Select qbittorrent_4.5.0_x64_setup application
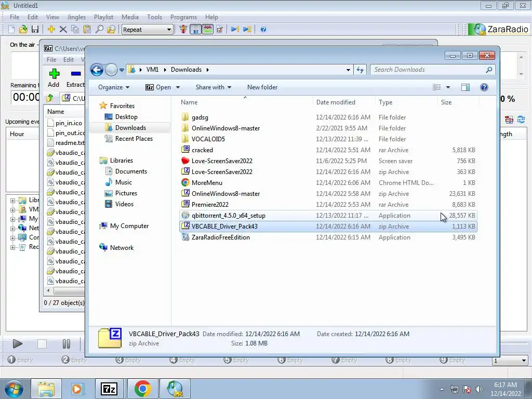 point(328,216)
